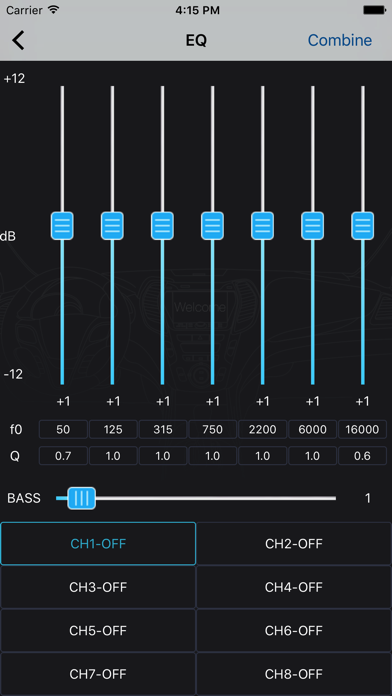Click the BASS label
The height and width of the screenshot is (696, 392).
coord(24,498)
